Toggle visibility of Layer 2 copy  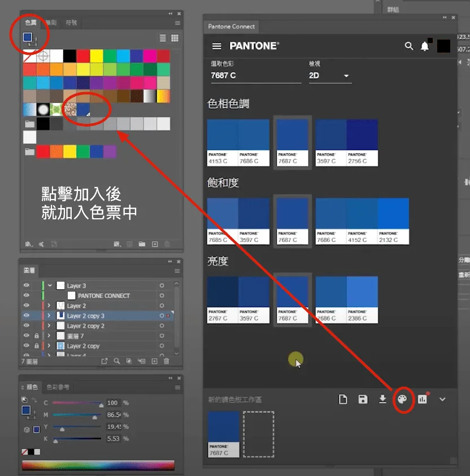coord(27,345)
